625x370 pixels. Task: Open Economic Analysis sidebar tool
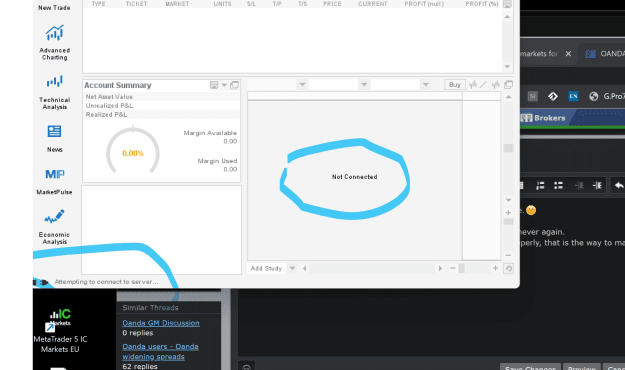pos(55,226)
